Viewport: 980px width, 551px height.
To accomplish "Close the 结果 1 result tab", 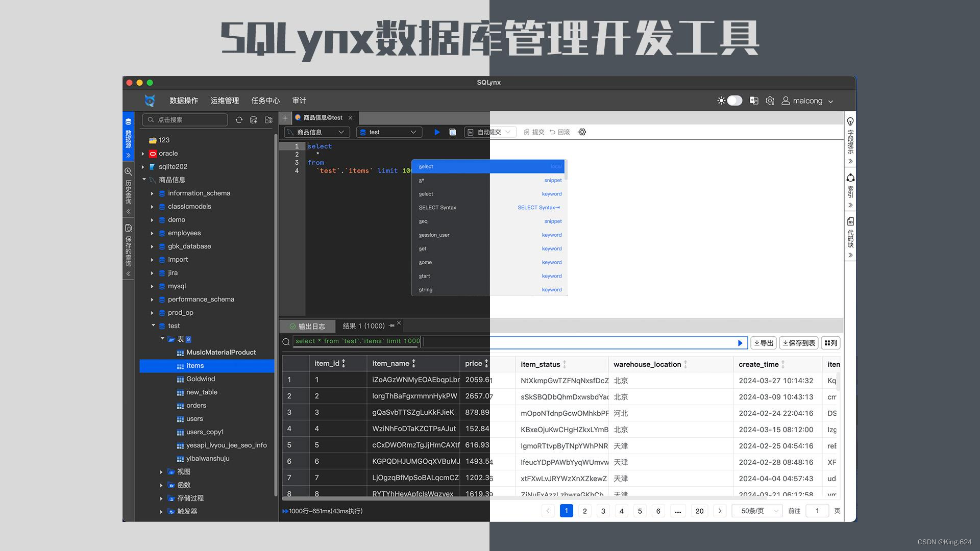I will [x=399, y=323].
